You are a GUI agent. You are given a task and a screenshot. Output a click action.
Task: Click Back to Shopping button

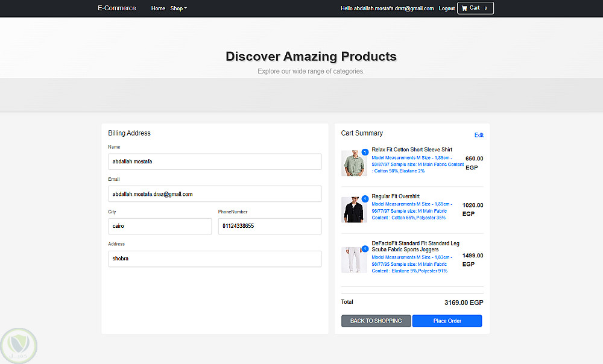coord(376,321)
